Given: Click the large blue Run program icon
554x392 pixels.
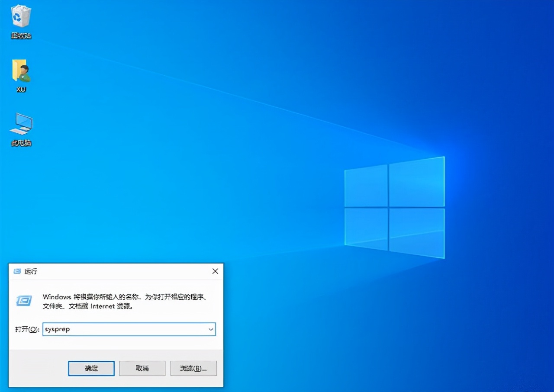Looking at the screenshot, I should click(23, 301).
